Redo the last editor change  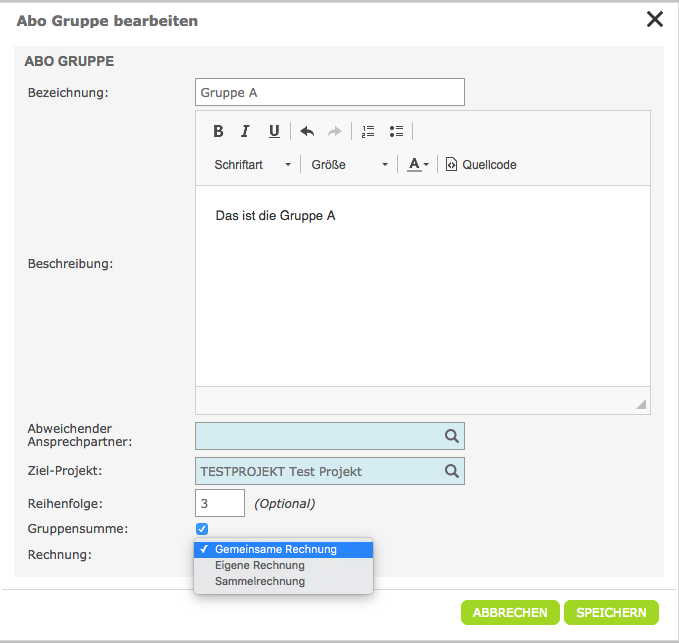335,131
